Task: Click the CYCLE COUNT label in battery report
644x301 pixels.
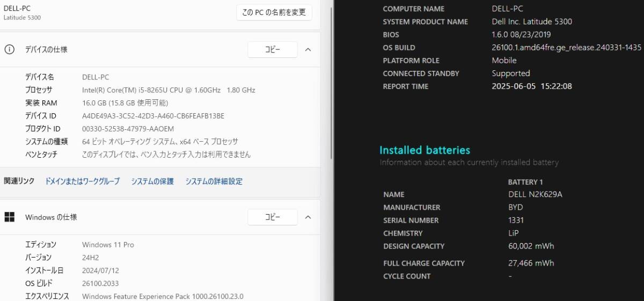Action: click(407, 276)
